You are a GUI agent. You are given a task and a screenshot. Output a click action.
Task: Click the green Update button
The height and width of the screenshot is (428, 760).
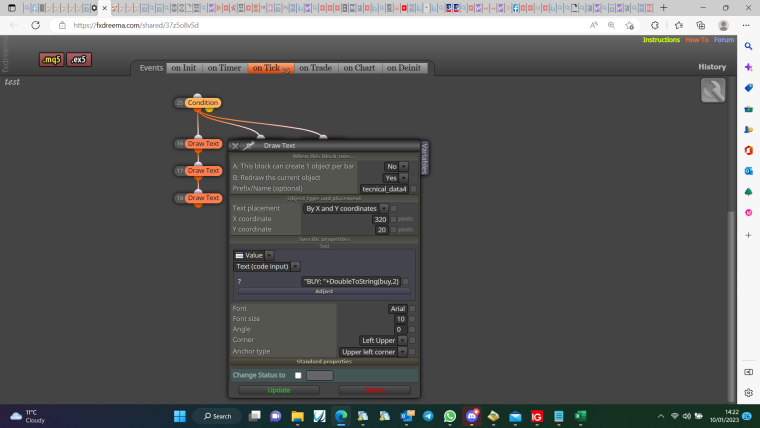(x=279, y=390)
